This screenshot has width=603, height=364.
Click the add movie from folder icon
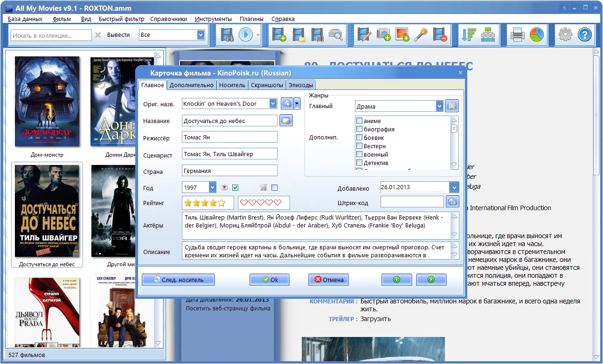pos(298,34)
